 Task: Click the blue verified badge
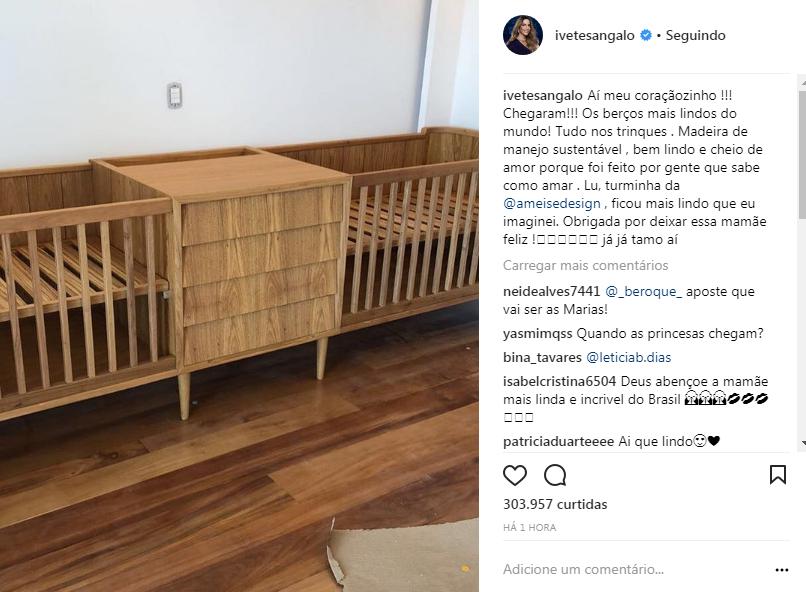(646, 35)
